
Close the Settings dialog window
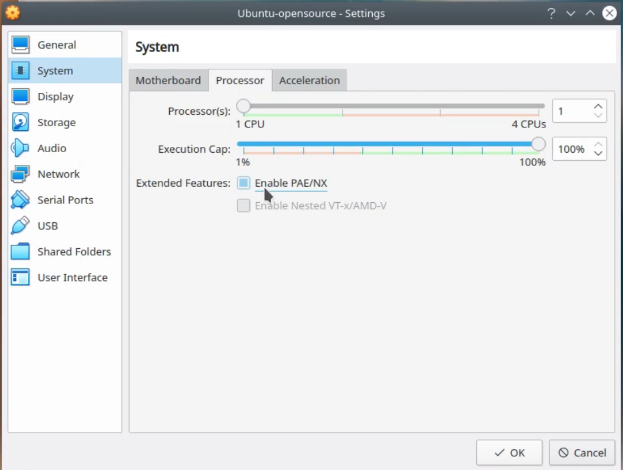[x=609, y=13]
